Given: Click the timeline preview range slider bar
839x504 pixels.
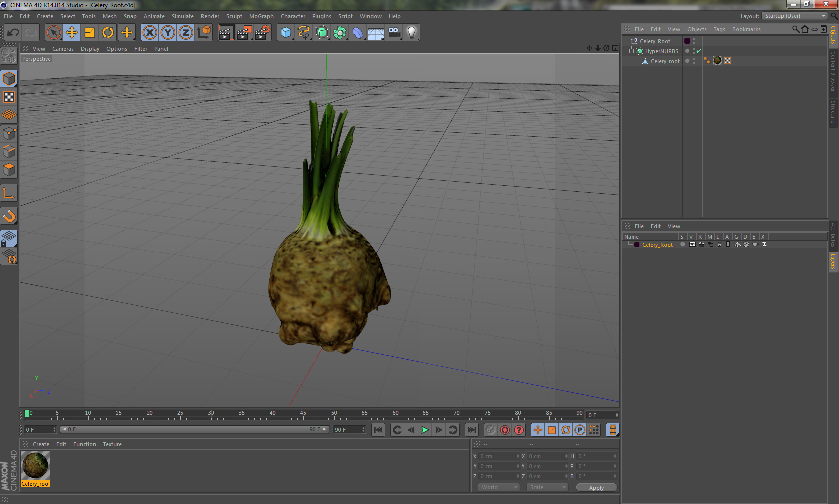Looking at the screenshot, I should pos(195,429).
